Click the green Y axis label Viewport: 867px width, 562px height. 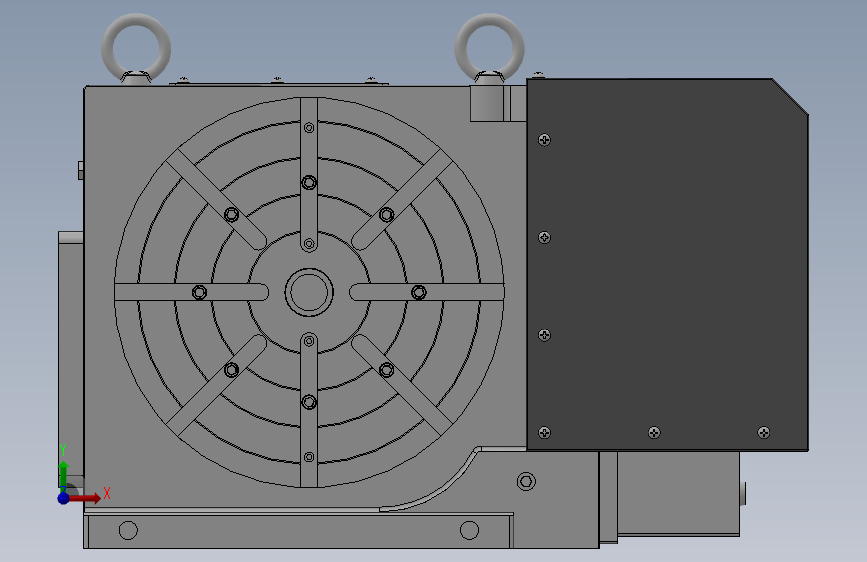pos(63,450)
